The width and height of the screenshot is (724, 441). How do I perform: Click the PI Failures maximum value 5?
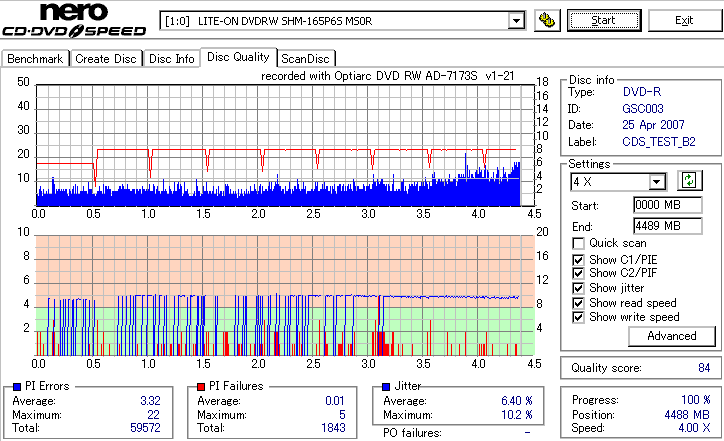pyautogui.click(x=342, y=415)
